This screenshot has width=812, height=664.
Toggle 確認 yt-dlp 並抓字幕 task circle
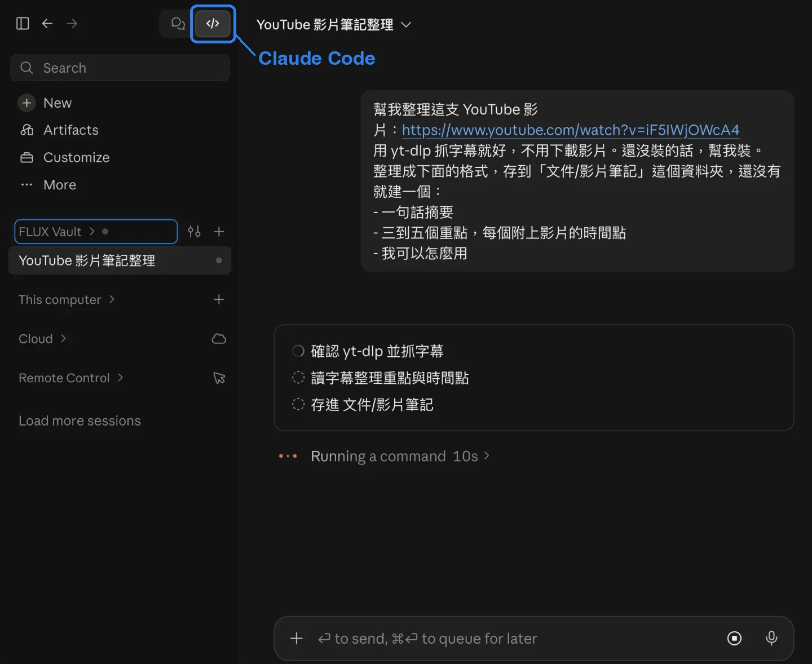point(298,351)
